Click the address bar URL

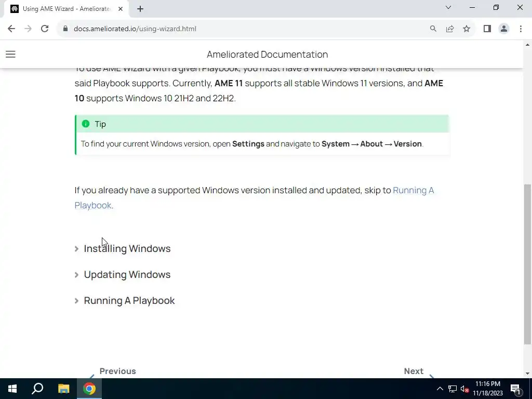pos(135,29)
